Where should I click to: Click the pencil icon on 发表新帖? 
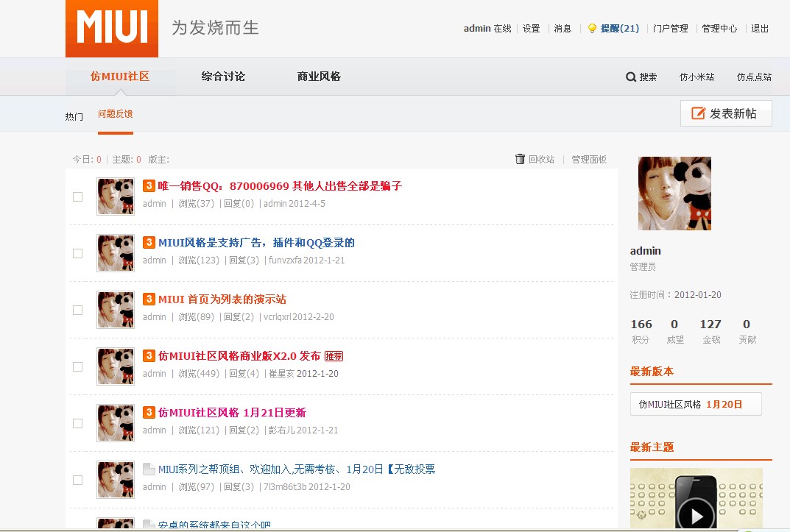pos(698,113)
